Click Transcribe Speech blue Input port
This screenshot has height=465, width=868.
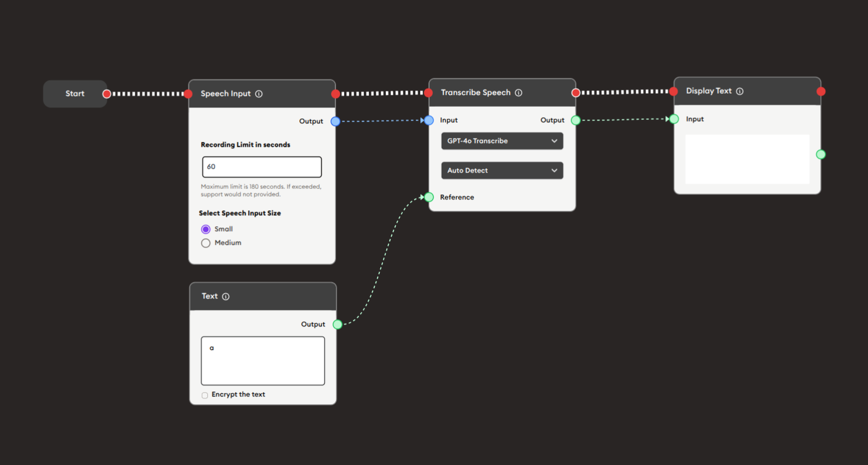(x=429, y=120)
